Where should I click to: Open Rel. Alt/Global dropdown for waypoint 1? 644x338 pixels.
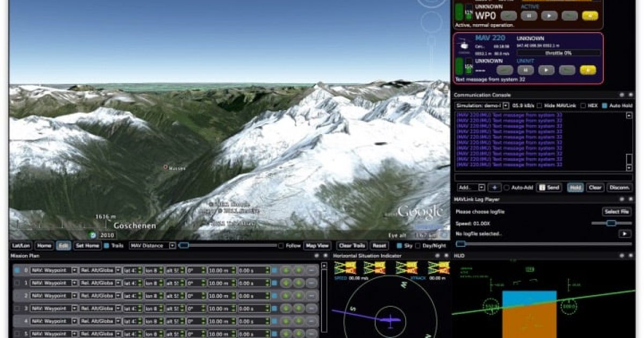tap(100, 283)
